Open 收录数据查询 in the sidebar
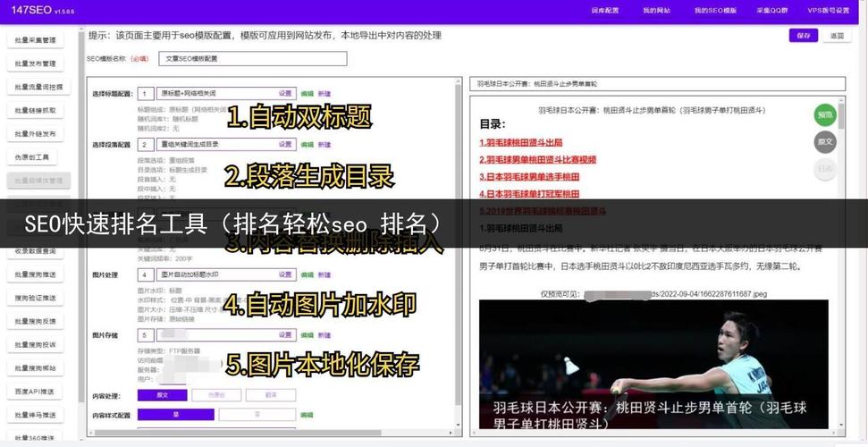Image resolution: width=868 pixels, height=447 pixels. tap(35, 251)
